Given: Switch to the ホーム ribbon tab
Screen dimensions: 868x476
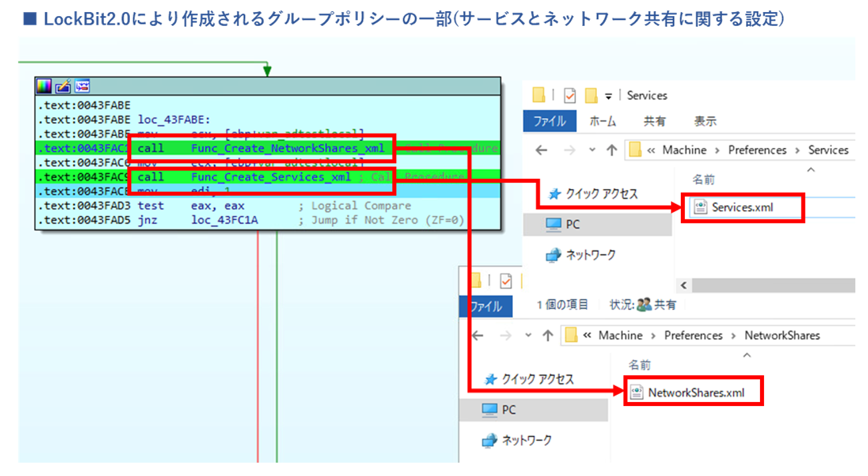Looking at the screenshot, I should (603, 121).
